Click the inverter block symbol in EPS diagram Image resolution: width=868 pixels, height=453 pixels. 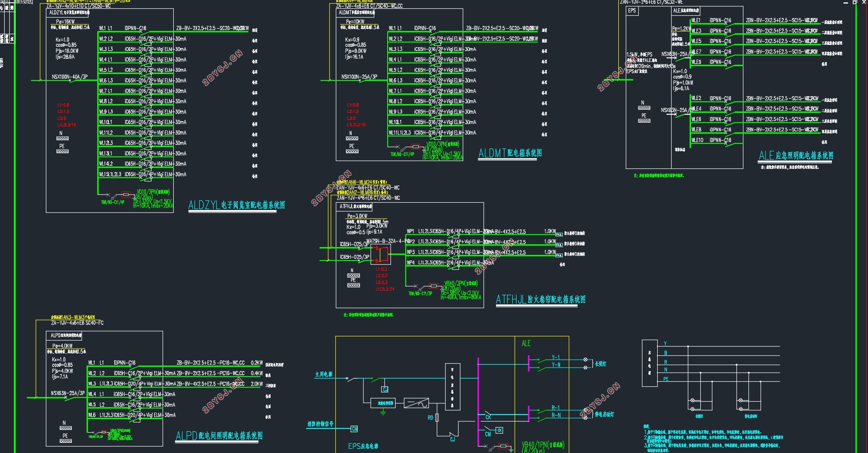pyautogui.click(x=416, y=403)
